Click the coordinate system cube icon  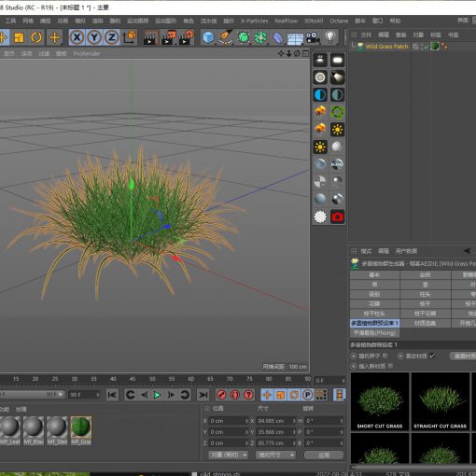[x=130, y=37]
